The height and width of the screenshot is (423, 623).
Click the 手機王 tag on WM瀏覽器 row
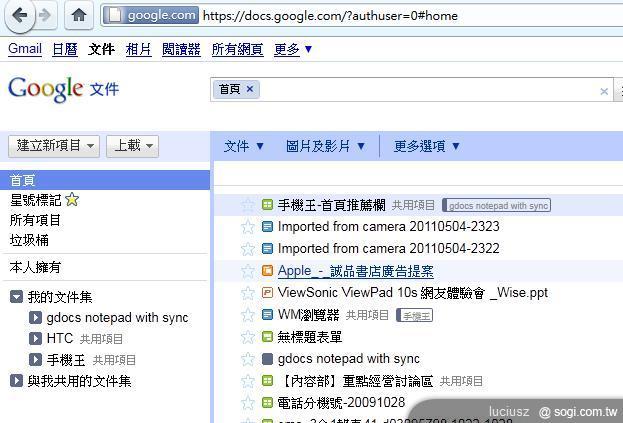(415, 315)
